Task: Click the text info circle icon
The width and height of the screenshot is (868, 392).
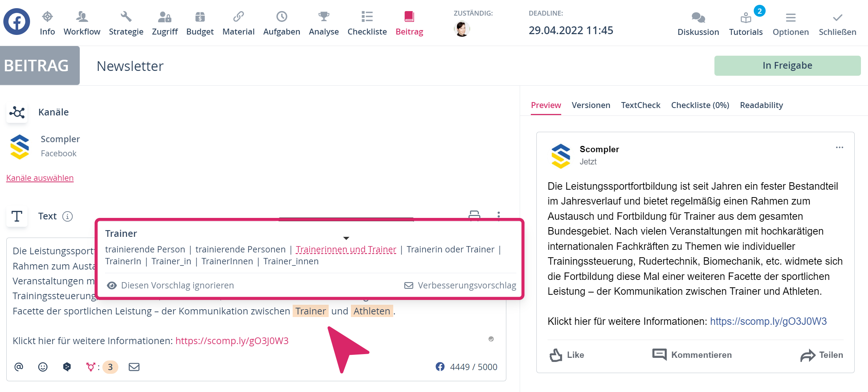Action: tap(68, 216)
